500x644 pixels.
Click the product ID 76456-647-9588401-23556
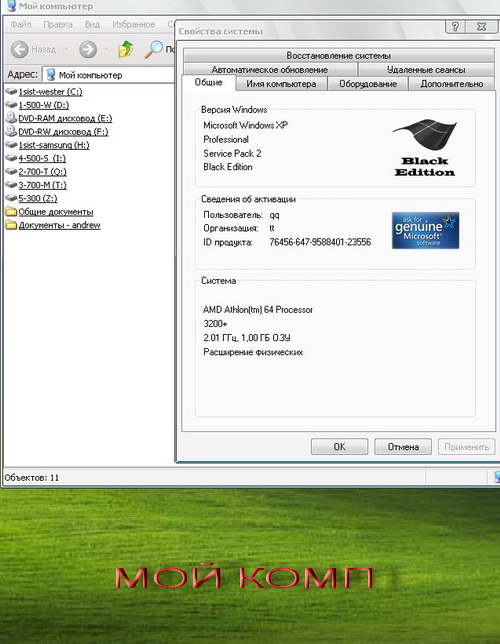pyautogui.click(x=320, y=242)
